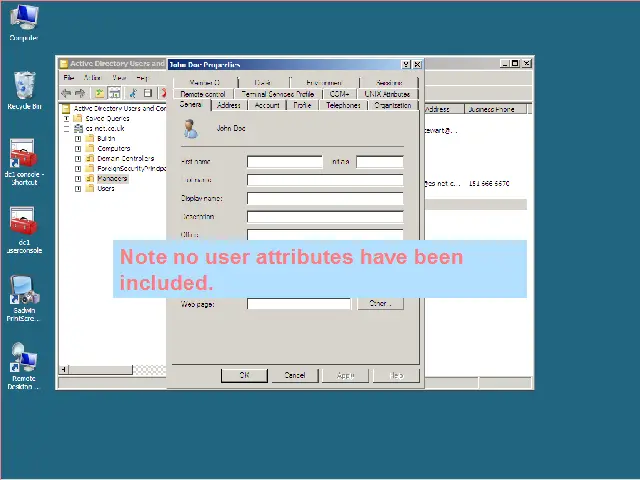Viewport: 640px width, 480px height.
Task: Click OK in John Doe Properties
Action: (244, 375)
